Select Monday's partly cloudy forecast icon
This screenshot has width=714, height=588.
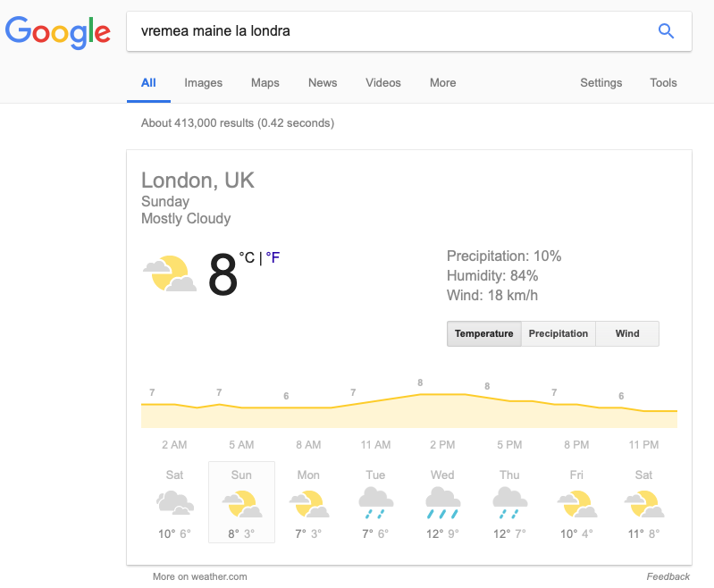tap(308, 504)
